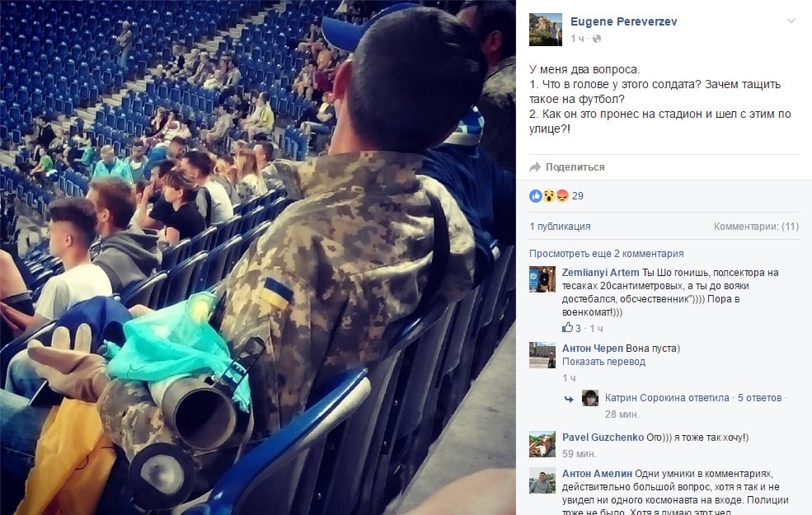Click Поделиться share button

pos(575,167)
